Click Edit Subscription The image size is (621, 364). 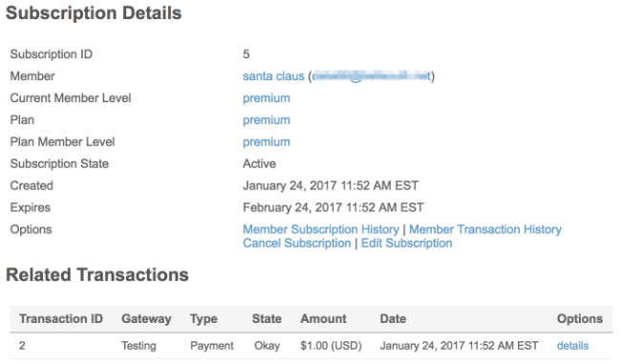pos(406,244)
